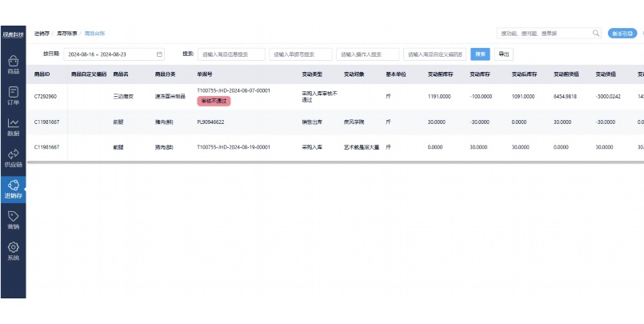This screenshot has height=324, width=644.
Task: Click the stock change -100.0000
Action: [480, 97]
